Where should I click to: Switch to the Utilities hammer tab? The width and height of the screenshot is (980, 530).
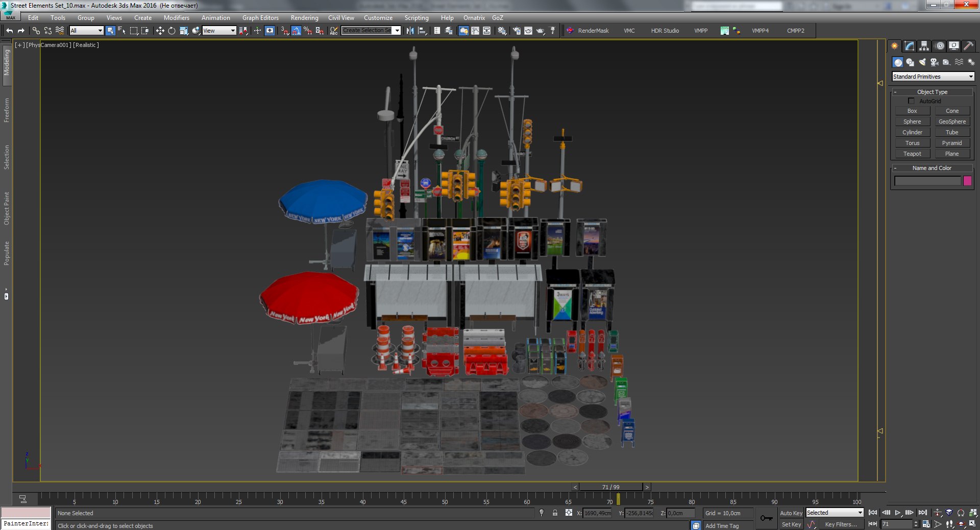968,46
